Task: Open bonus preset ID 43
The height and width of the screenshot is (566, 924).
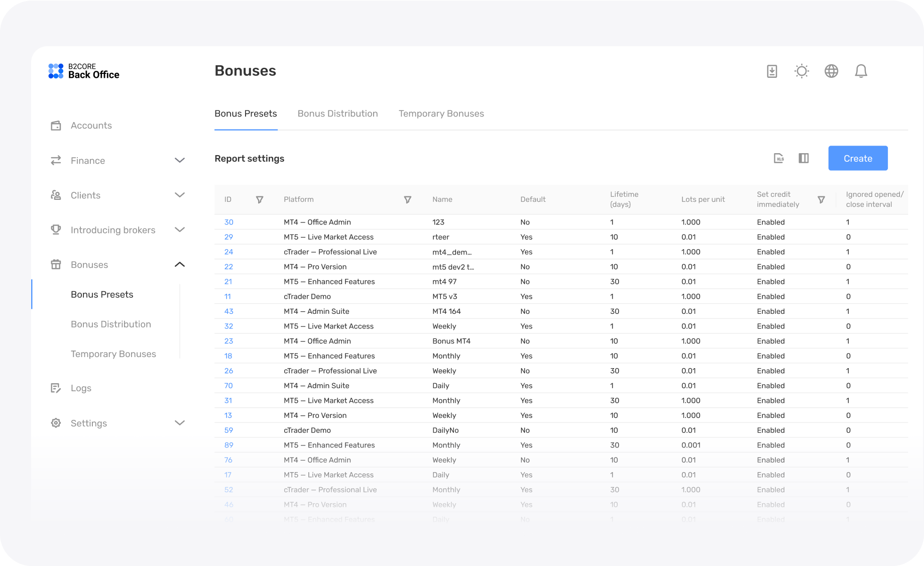Action: click(x=228, y=311)
